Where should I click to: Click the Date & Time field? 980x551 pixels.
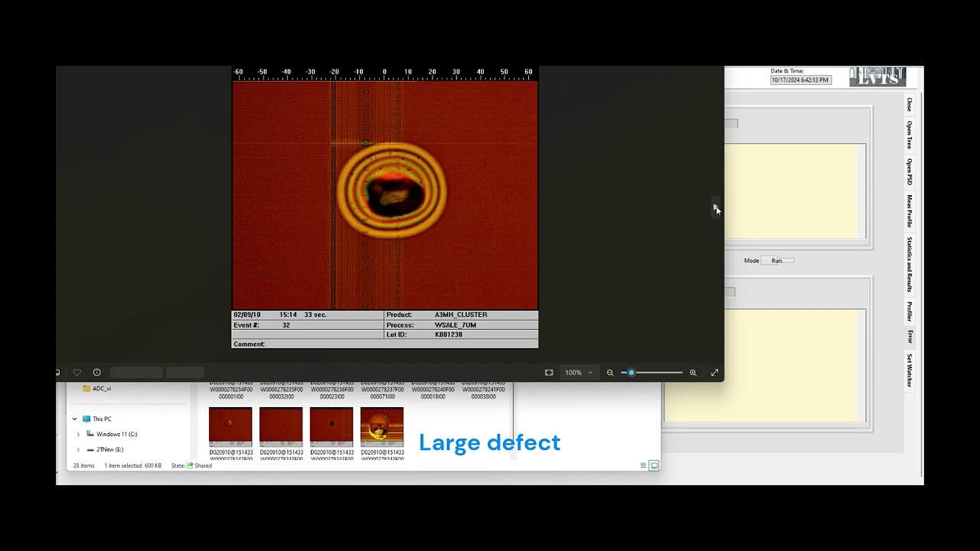800,80
